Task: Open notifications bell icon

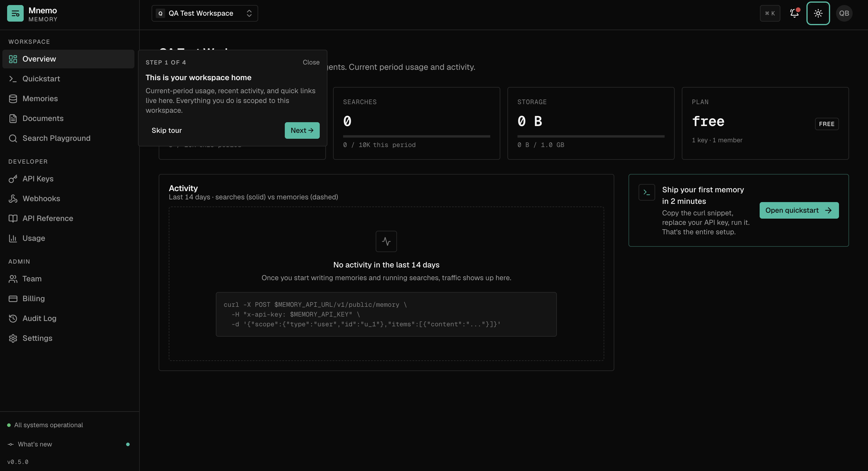Action: click(x=794, y=14)
